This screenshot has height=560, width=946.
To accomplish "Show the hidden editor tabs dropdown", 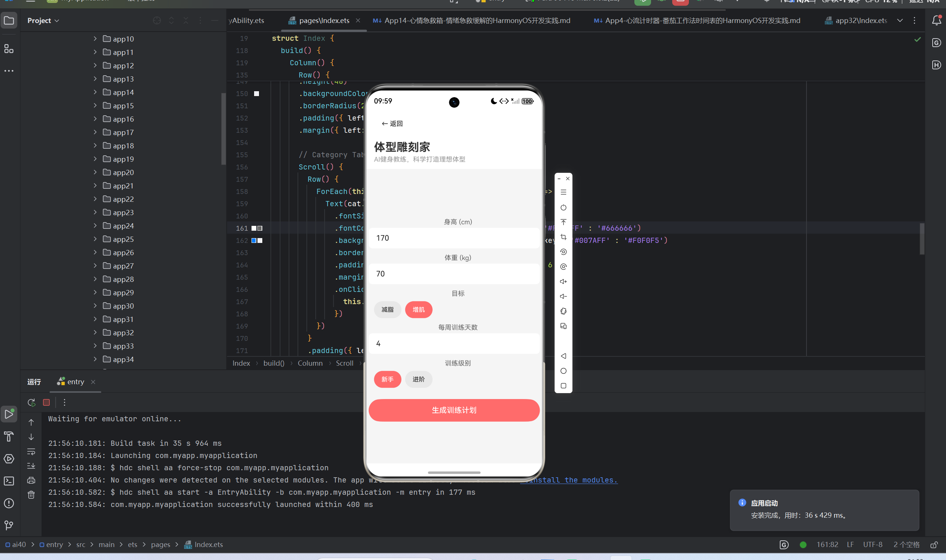I will click(900, 20).
